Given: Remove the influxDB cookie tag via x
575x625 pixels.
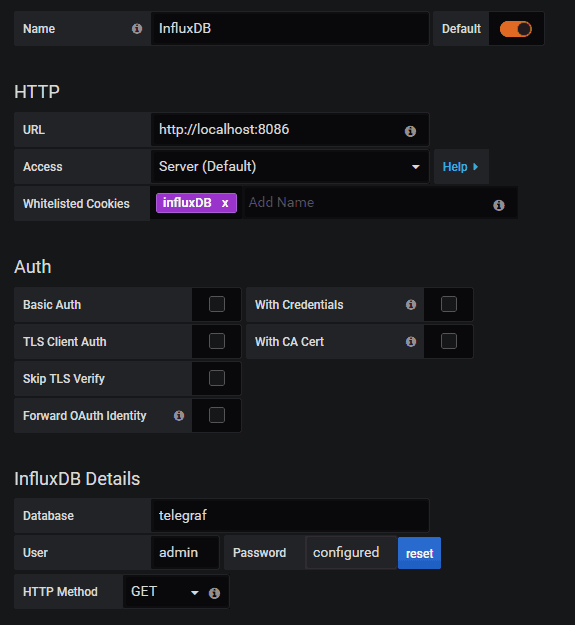Looking at the screenshot, I should coord(225,203).
